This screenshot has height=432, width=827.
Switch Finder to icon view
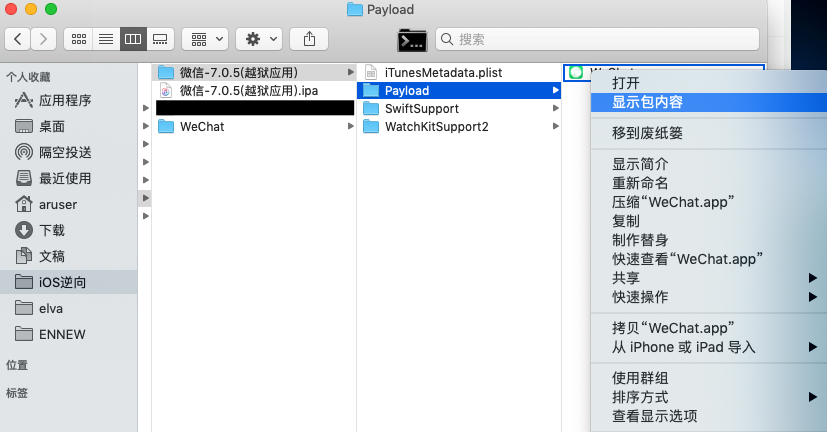[78, 39]
